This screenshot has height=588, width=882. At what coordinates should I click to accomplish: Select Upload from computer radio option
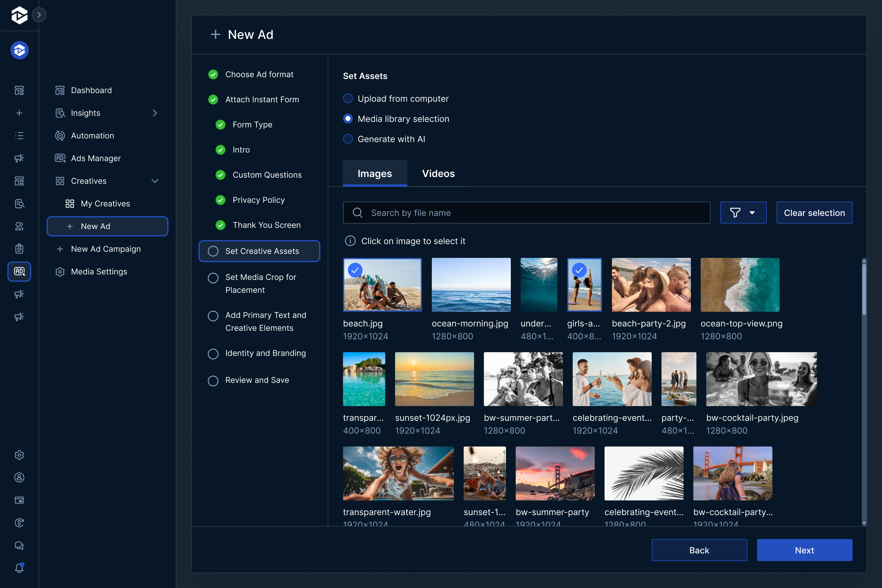tap(348, 99)
